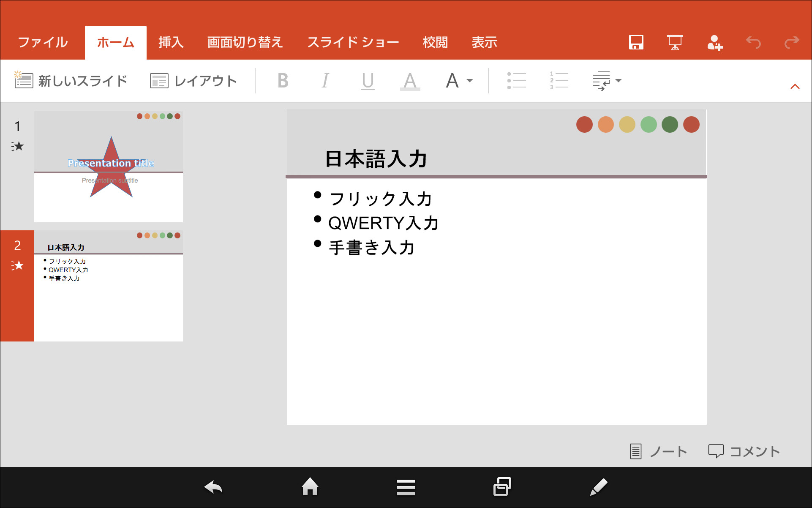Toggle italic formatting
812x508 pixels.
pos(325,80)
